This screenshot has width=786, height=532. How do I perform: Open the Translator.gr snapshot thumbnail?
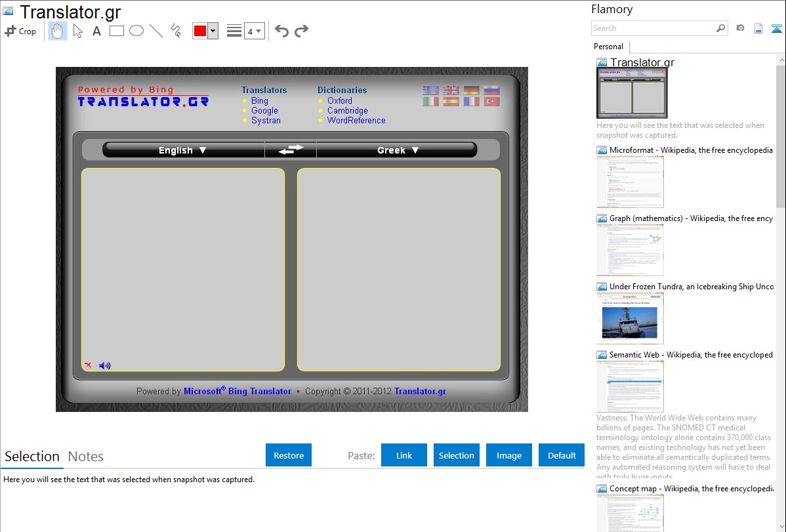click(x=632, y=93)
